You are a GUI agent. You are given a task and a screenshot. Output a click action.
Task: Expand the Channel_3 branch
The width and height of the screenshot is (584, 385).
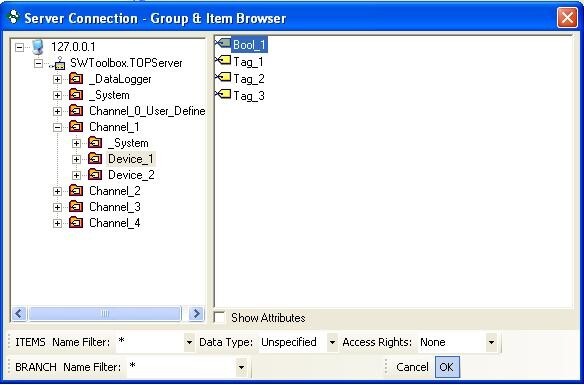pos(57,207)
